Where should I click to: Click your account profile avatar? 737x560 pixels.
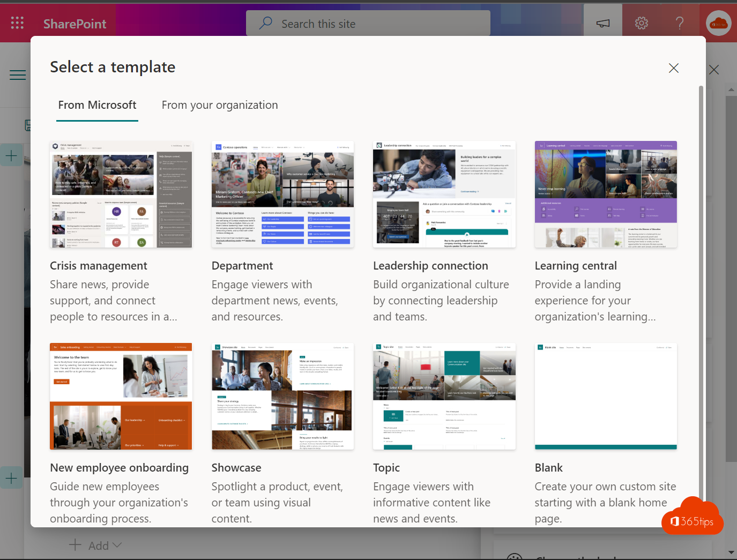click(x=718, y=23)
